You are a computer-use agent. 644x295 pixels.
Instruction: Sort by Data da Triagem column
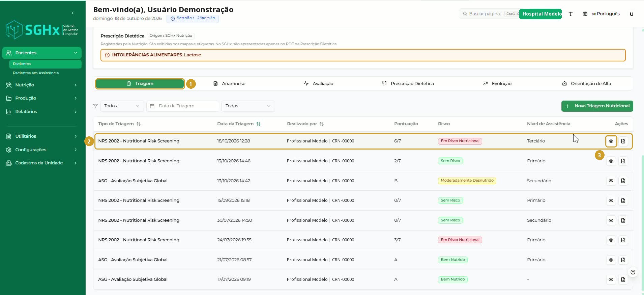258,124
